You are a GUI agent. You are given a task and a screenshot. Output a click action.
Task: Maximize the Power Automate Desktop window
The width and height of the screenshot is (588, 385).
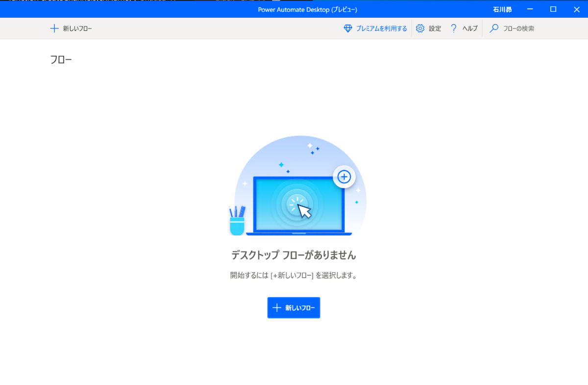click(x=553, y=9)
